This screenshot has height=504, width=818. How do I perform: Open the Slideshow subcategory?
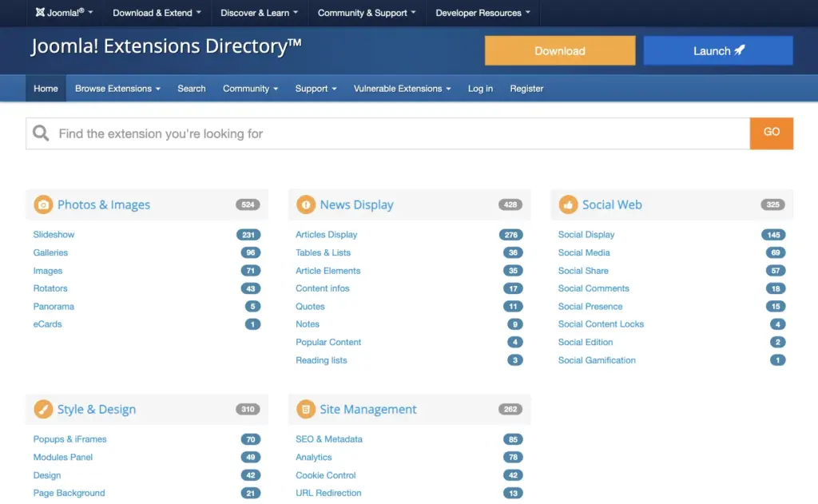coord(54,235)
